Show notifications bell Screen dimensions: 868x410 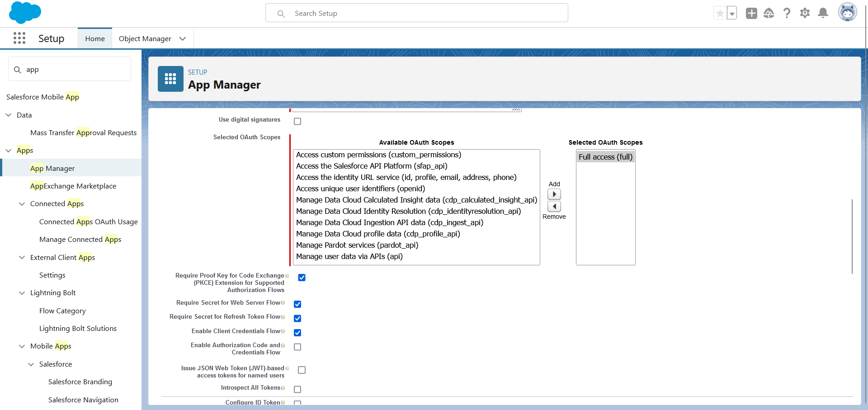click(823, 13)
